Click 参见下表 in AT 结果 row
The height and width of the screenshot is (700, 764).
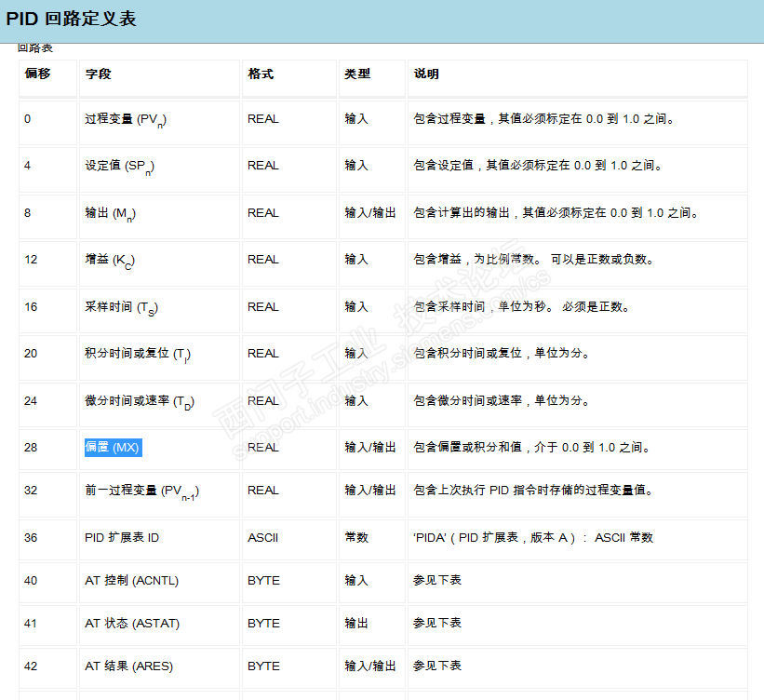pyautogui.click(x=437, y=666)
